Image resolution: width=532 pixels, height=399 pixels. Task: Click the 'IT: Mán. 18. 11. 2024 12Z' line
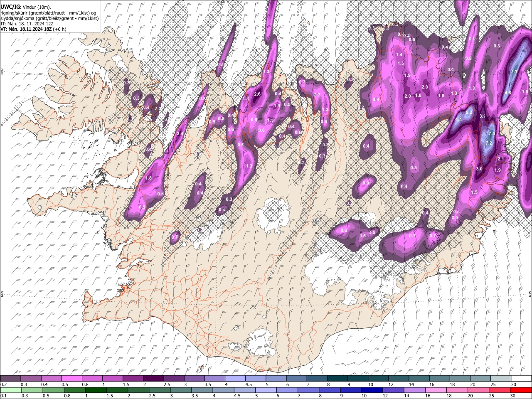27,24
